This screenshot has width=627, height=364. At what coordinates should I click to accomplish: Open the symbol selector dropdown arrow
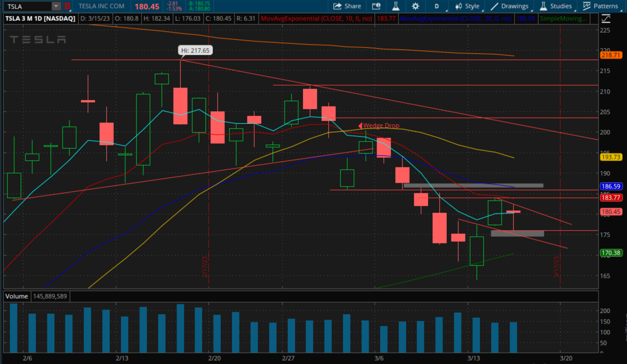56,6
